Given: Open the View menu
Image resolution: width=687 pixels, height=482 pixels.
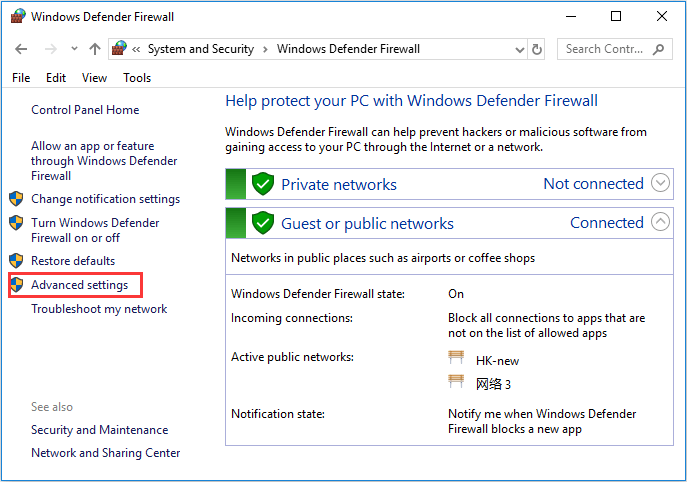Looking at the screenshot, I should [x=94, y=78].
